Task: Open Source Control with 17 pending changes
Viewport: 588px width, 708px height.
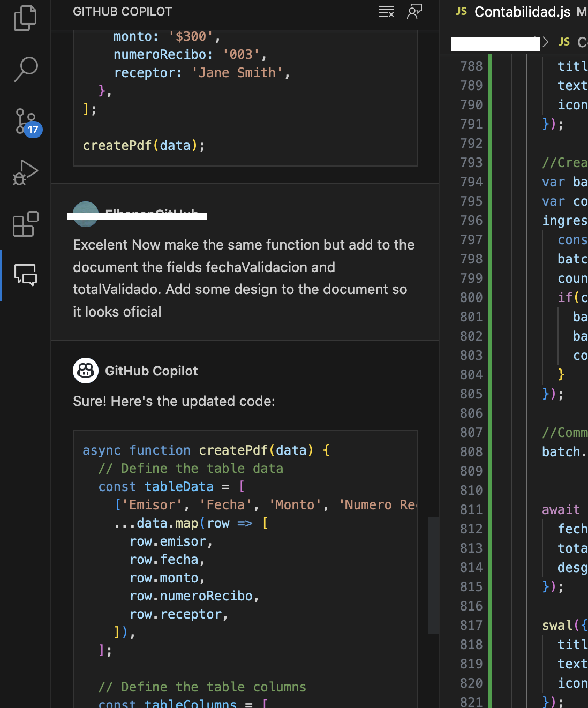Action: pyautogui.click(x=27, y=122)
